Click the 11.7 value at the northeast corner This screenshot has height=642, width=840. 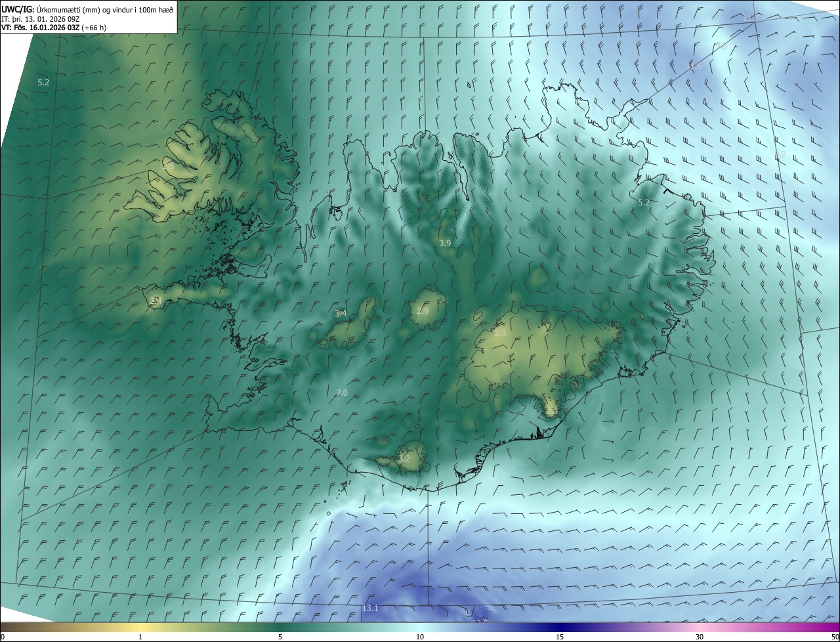tap(749, 18)
